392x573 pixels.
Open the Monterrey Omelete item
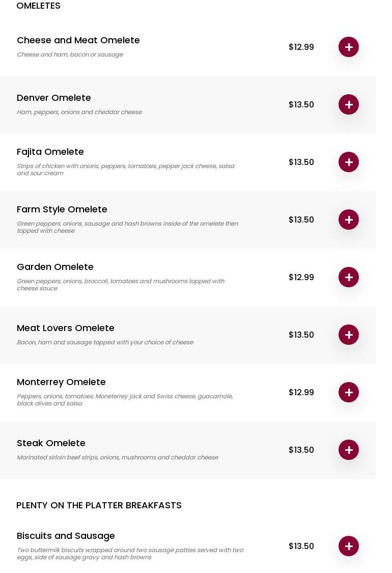(x=61, y=382)
